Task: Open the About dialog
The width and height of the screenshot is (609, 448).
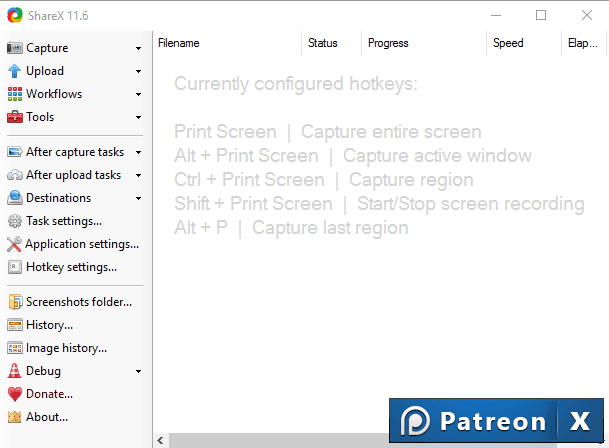Action: (x=46, y=417)
